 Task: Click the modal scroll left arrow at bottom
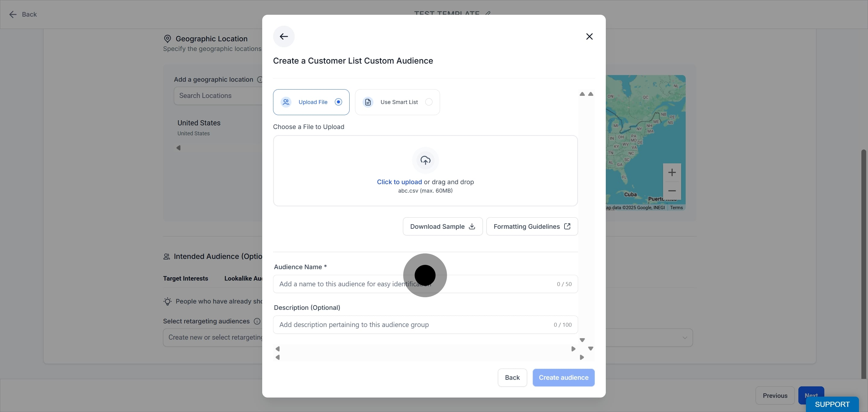click(x=278, y=357)
